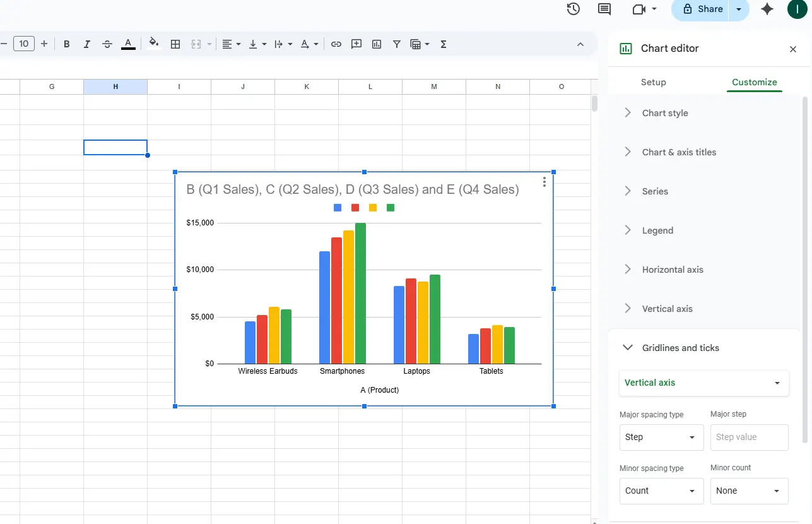Open the cell borders tool
The height and width of the screenshot is (524, 812).
point(176,44)
